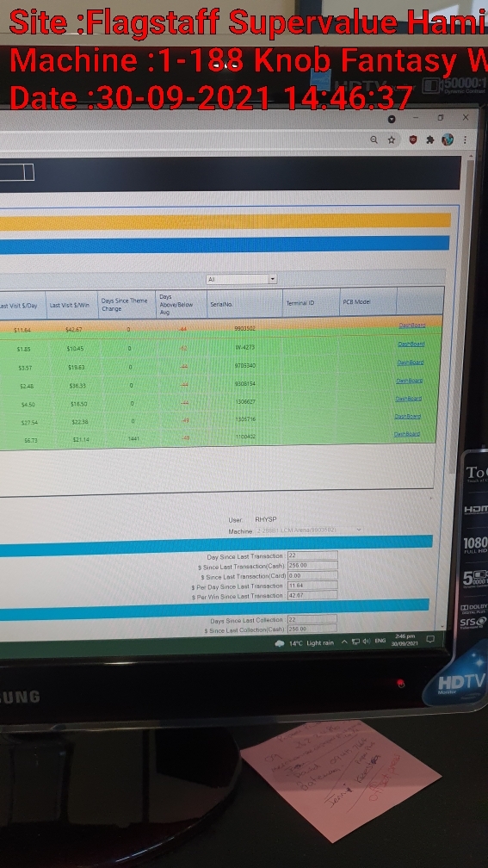Viewport: 488px width, 868px height.
Task: Open DashBoard link for serial 9308154
Action: point(410,381)
